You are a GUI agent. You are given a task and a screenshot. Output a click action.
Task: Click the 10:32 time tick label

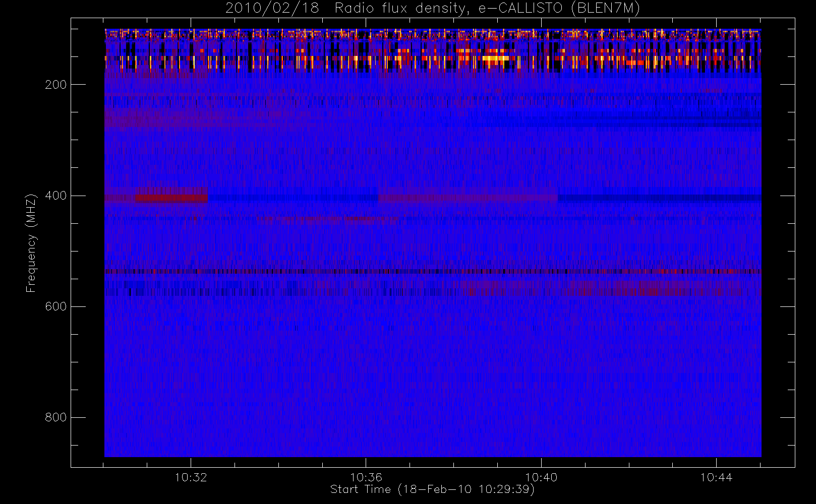[191, 477]
